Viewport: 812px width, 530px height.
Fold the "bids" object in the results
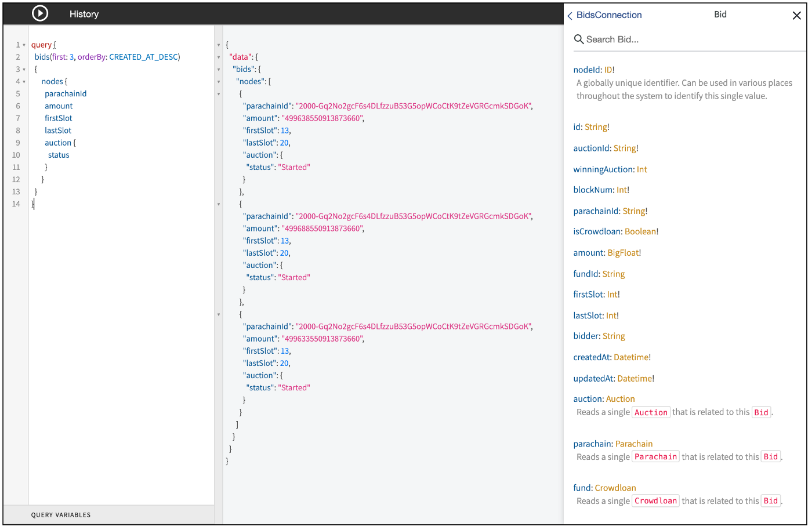click(219, 70)
